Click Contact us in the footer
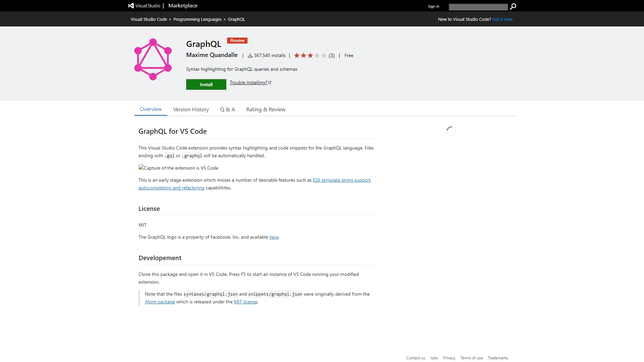 click(416, 358)
